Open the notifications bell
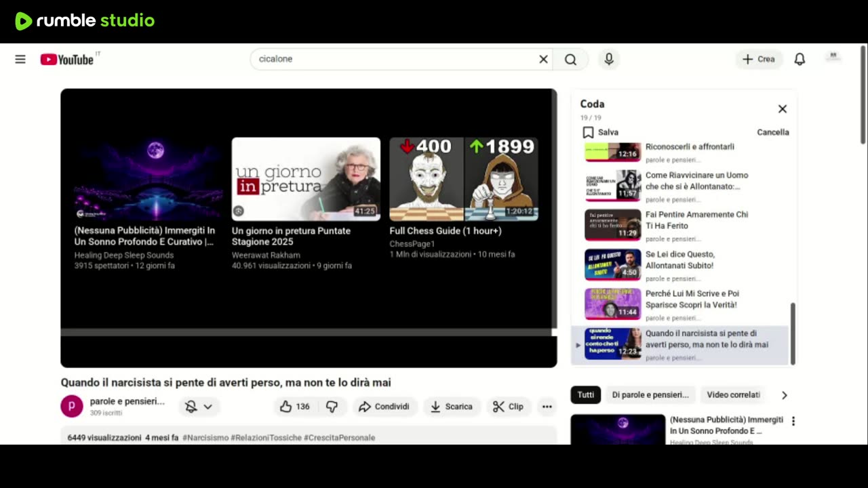Viewport: 868px width, 488px height. tap(800, 60)
